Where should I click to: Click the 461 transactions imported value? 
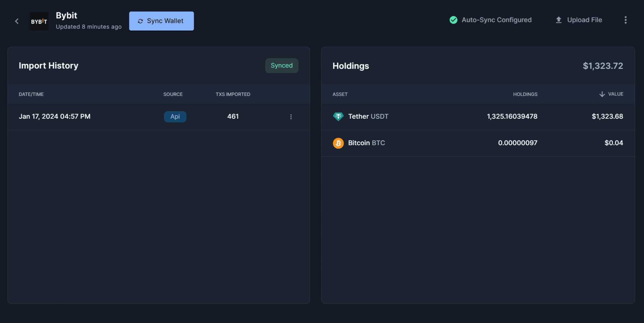tap(233, 116)
